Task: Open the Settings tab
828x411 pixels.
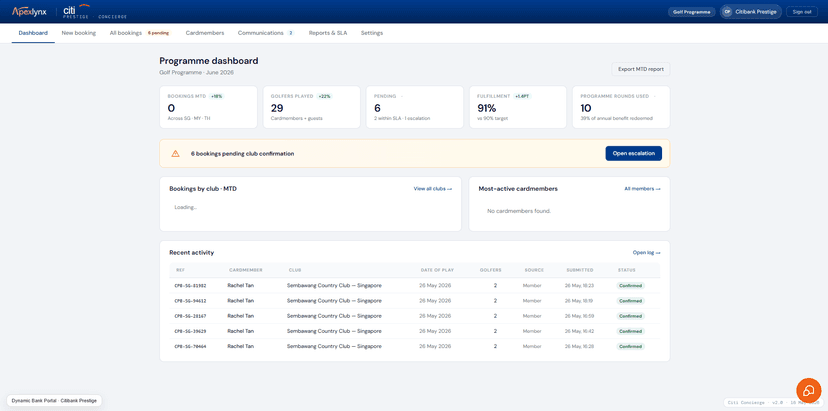Action: coord(372,33)
